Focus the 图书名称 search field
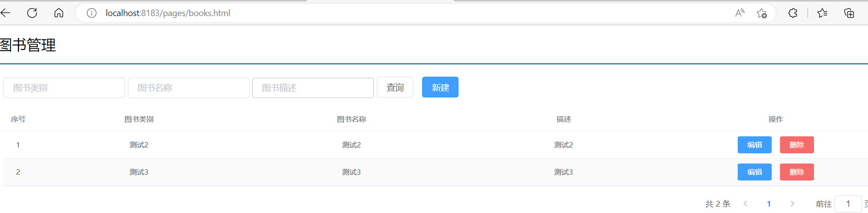Screen dimensions: 868x213 pyautogui.click(x=189, y=88)
